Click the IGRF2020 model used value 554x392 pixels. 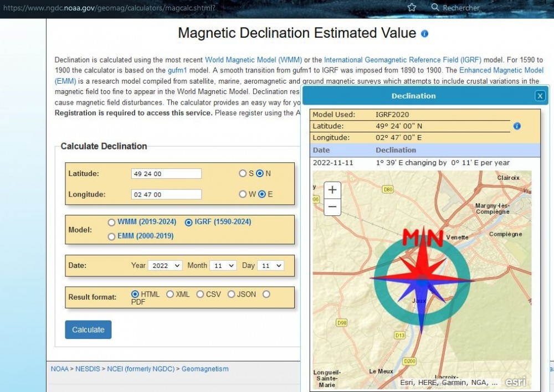pos(392,115)
